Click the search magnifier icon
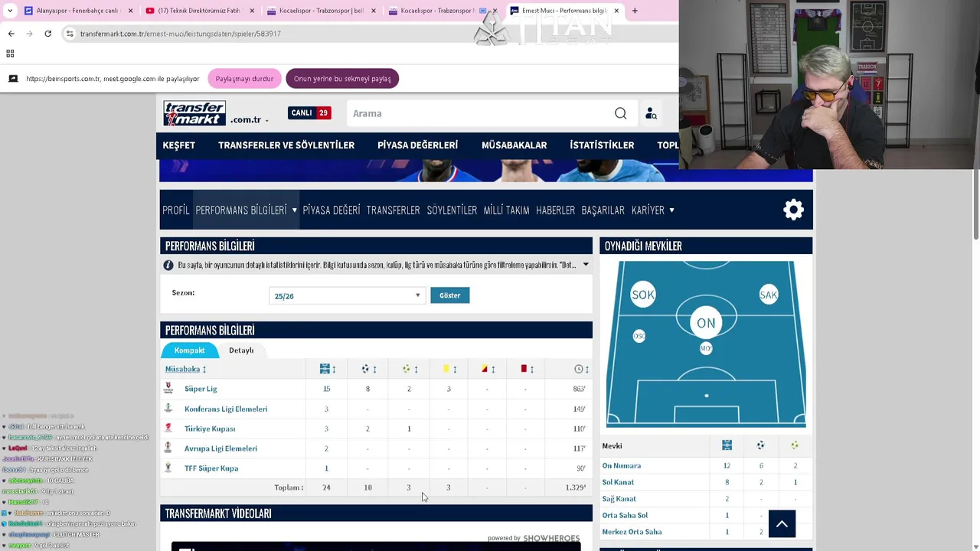This screenshot has height=551, width=980. click(620, 113)
